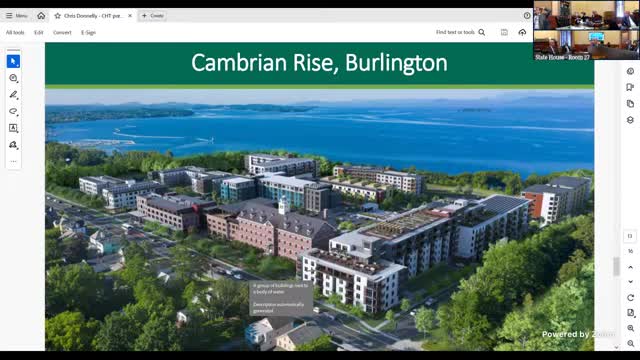Click the Cambrian Rise, Burlington slide title
This screenshot has width=640, height=360.
tap(319, 63)
